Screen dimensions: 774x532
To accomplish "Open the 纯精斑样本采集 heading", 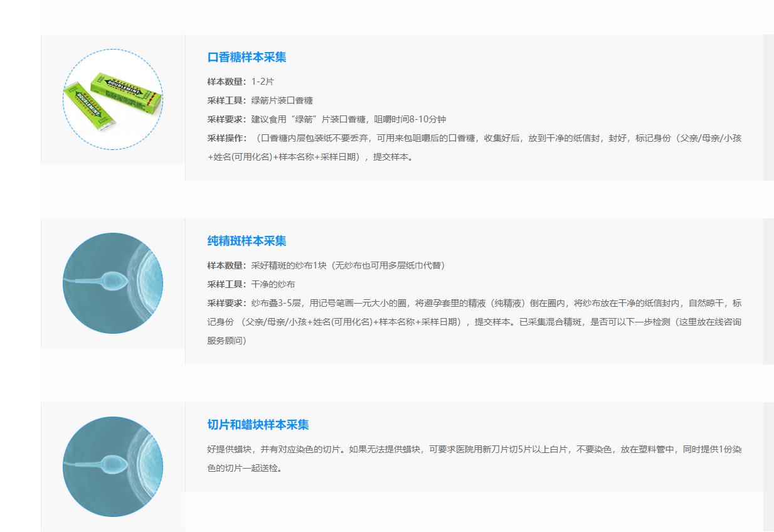I will [x=247, y=241].
